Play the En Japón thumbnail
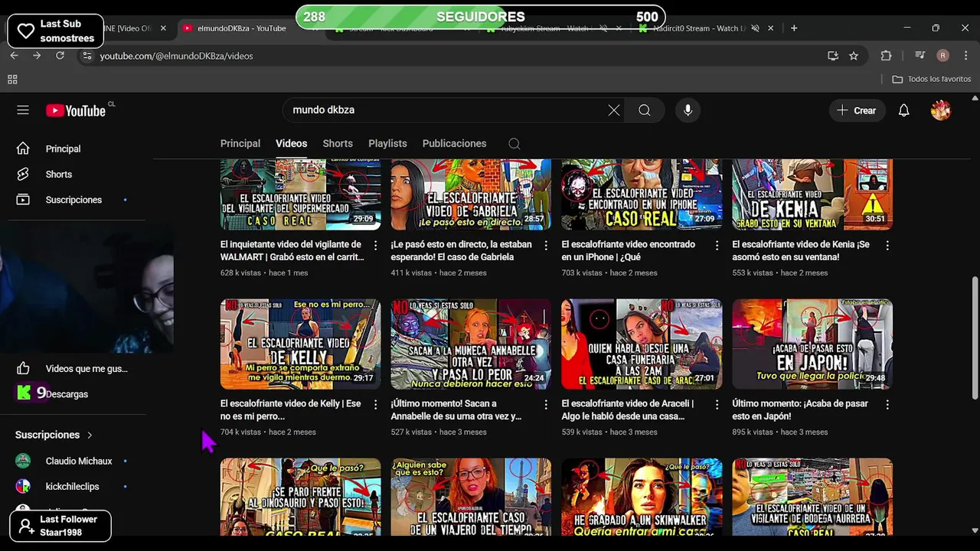Image resolution: width=980 pixels, height=551 pixels. (812, 344)
